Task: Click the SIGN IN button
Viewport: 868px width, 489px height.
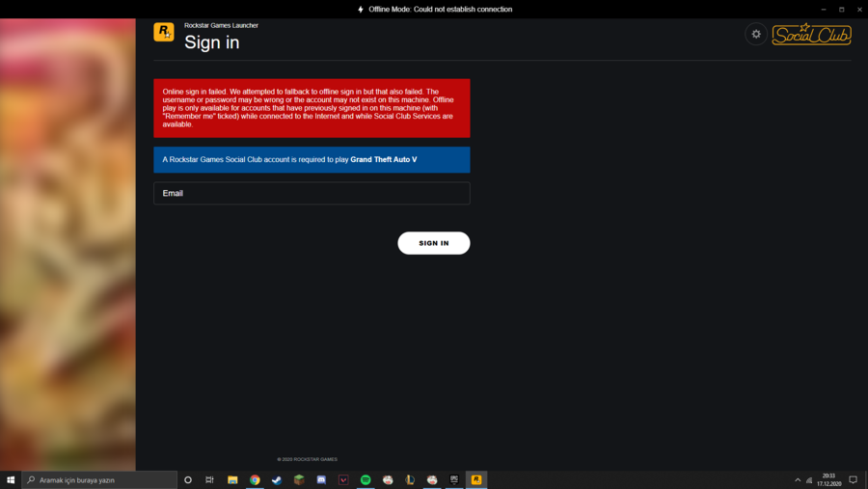Action: pos(433,243)
